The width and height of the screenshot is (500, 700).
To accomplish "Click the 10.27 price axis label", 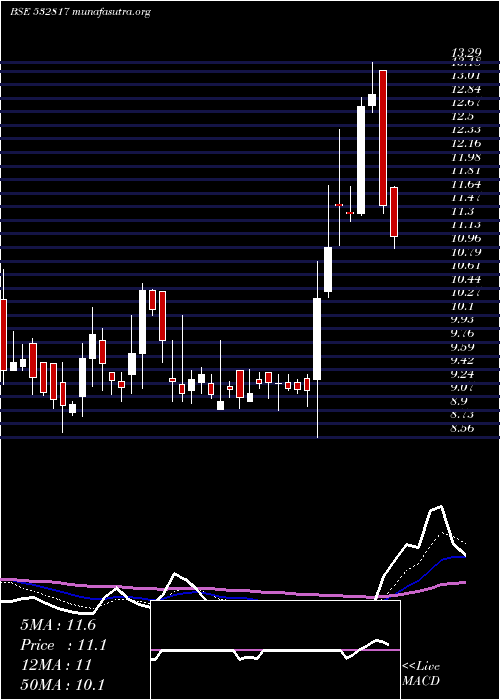I will (x=467, y=293).
